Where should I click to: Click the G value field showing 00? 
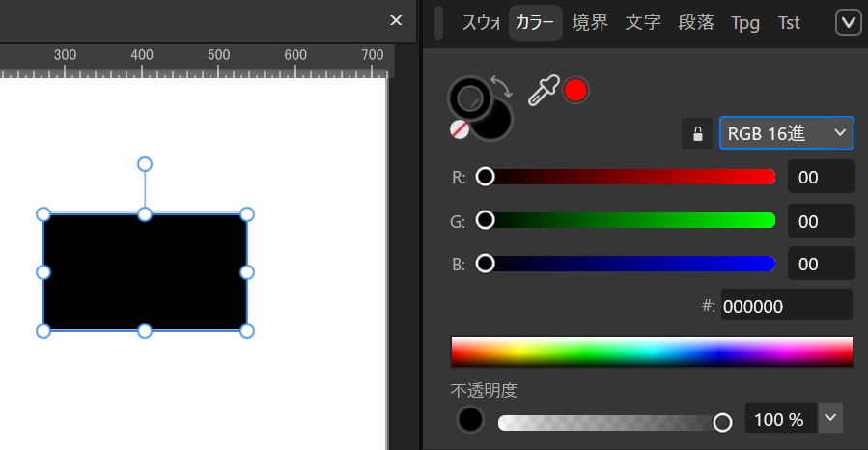coord(822,221)
